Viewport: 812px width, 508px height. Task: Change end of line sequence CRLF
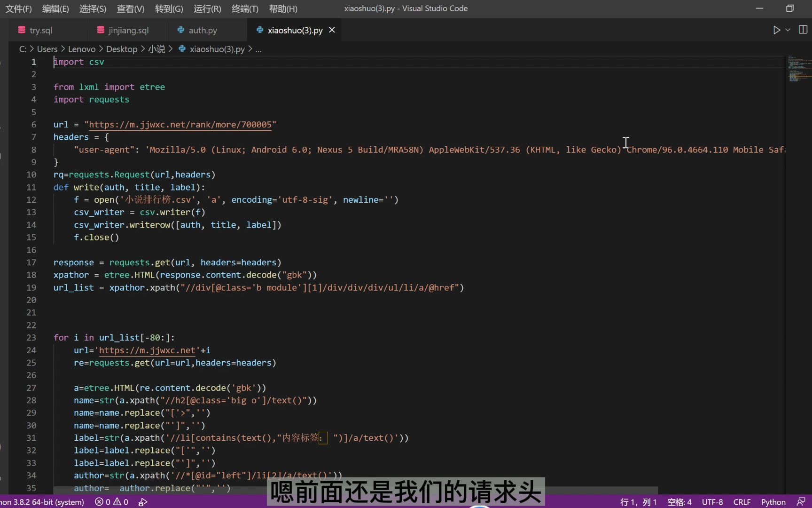pos(742,502)
